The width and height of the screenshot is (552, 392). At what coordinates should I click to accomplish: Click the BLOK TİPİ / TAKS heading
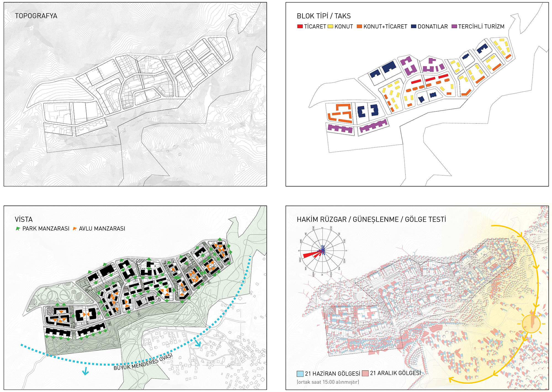(324, 16)
